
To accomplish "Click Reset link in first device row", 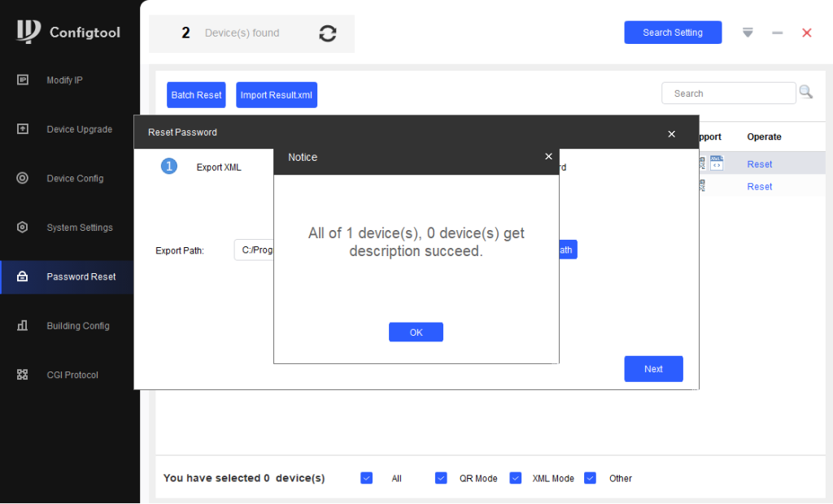I will coord(759,164).
